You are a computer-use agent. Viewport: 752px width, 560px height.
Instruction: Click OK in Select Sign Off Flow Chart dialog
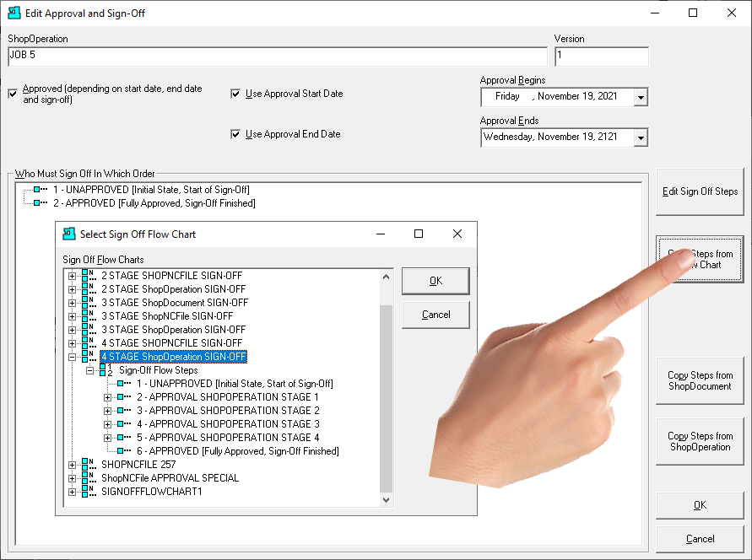click(436, 281)
